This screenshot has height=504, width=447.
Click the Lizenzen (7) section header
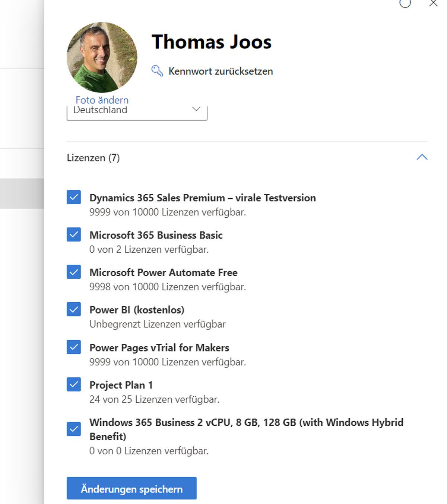pos(93,158)
